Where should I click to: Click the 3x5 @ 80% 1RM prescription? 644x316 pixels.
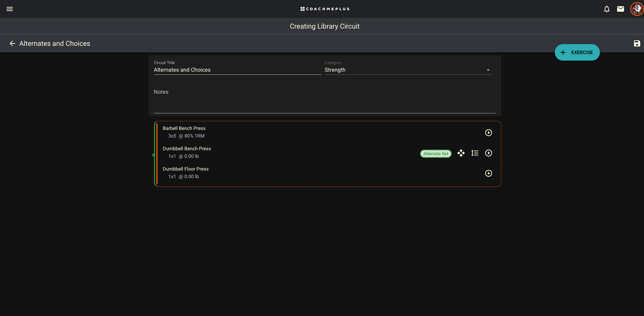pos(186,136)
